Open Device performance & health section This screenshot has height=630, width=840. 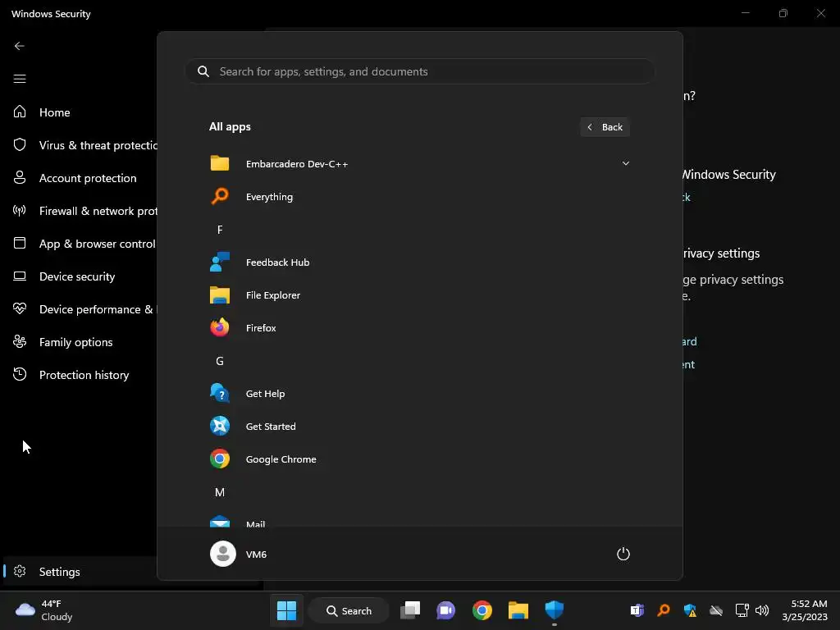tap(80, 309)
